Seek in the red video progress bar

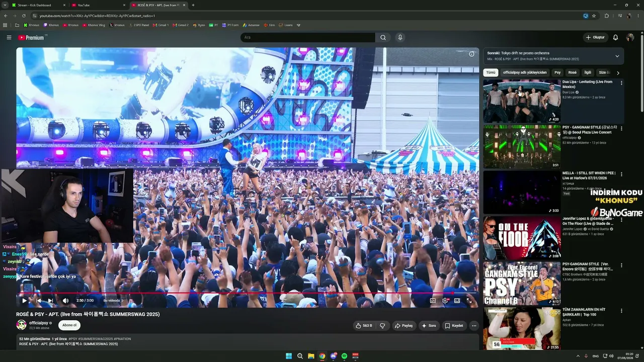tap(248, 293)
